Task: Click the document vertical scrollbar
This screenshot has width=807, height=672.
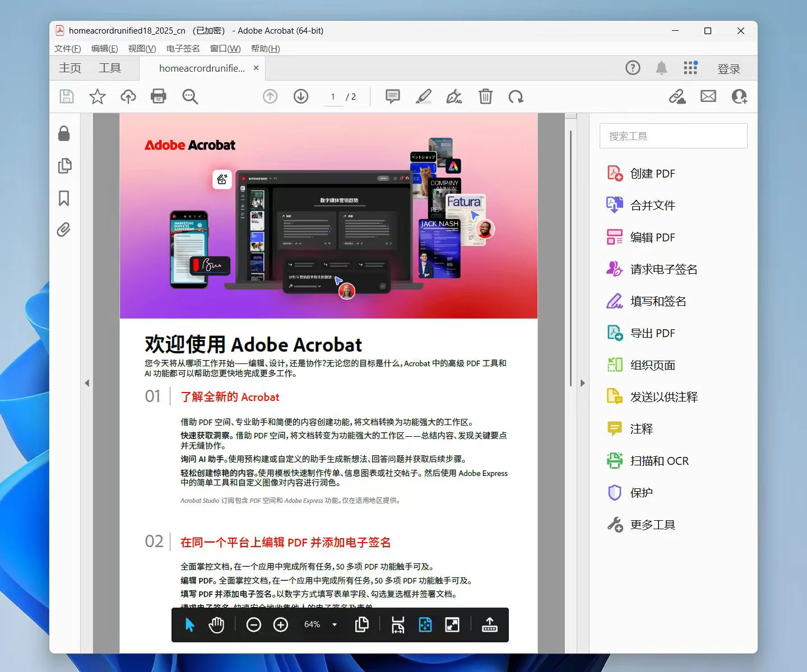Action: coord(571,258)
